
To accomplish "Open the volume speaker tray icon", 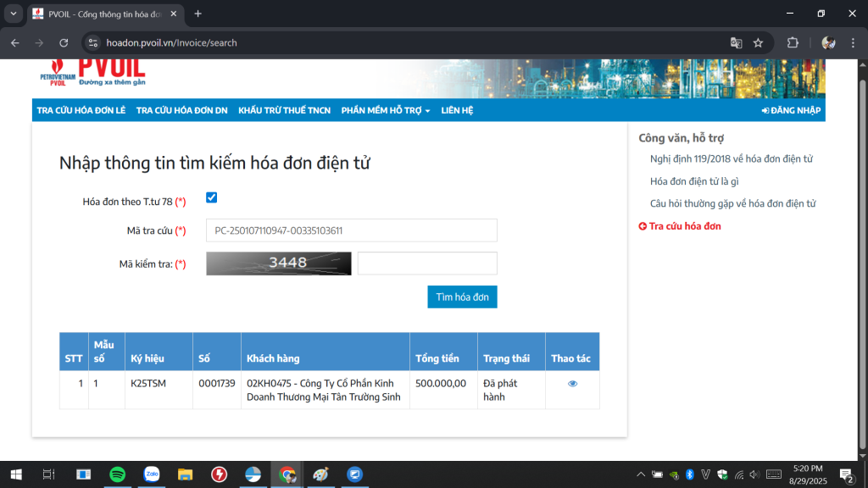I will coord(754,474).
